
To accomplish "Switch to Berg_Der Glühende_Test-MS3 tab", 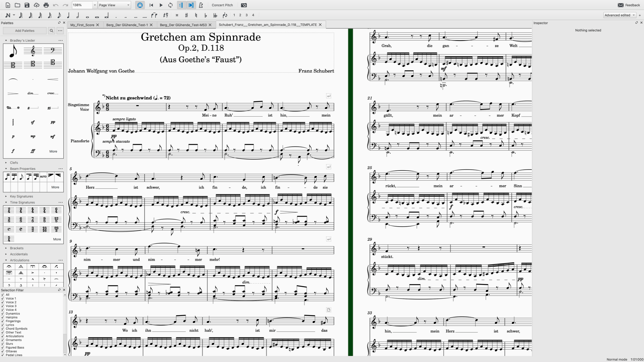I will 183,25.
